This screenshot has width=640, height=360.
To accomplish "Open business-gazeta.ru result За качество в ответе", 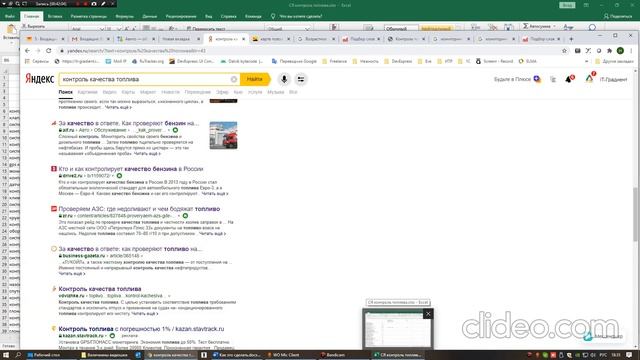I will tap(130, 249).
